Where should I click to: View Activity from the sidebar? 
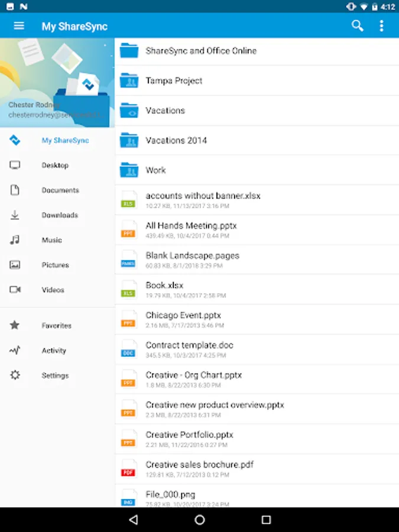[x=57, y=351]
